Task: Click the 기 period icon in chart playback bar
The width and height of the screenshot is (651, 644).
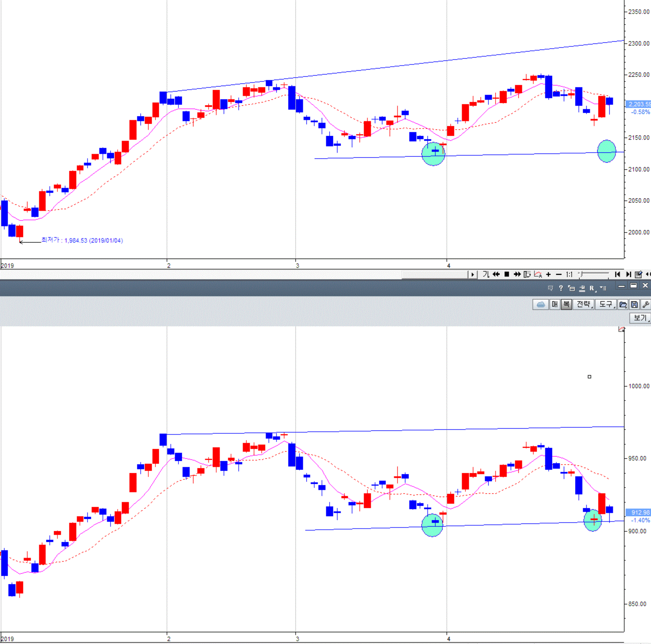Action: pyautogui.click(x=486, y=274)
